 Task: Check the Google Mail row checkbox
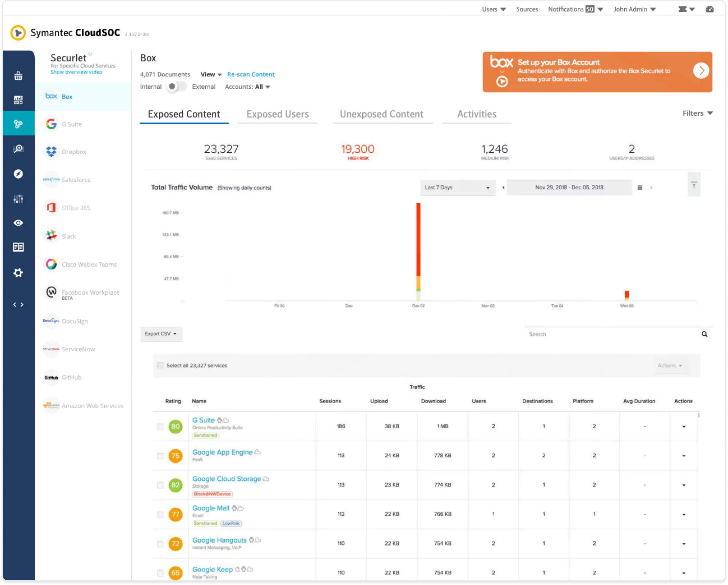click(x=160, y=515)
